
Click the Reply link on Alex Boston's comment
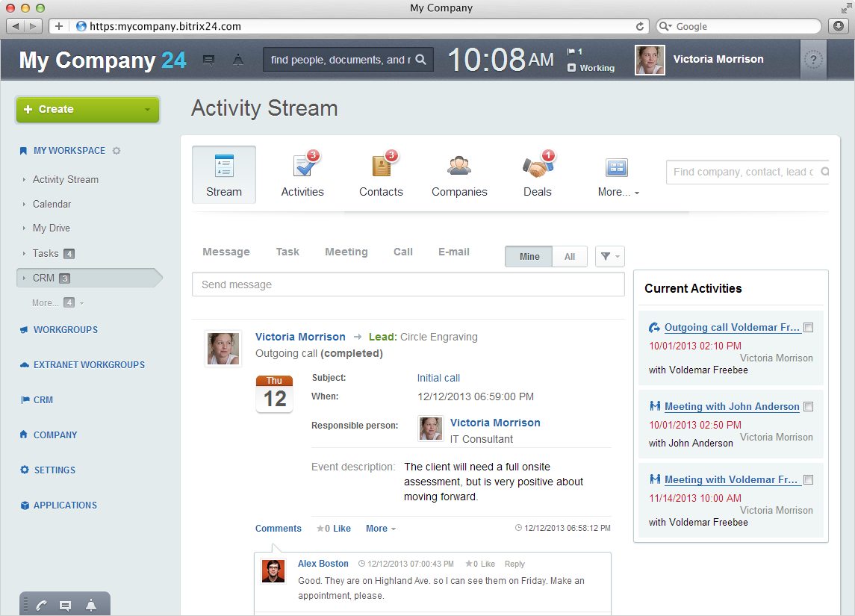(514, 564)
